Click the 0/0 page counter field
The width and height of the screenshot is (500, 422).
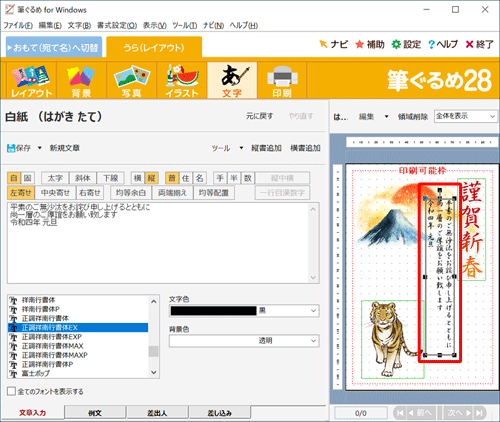(361, 413)
